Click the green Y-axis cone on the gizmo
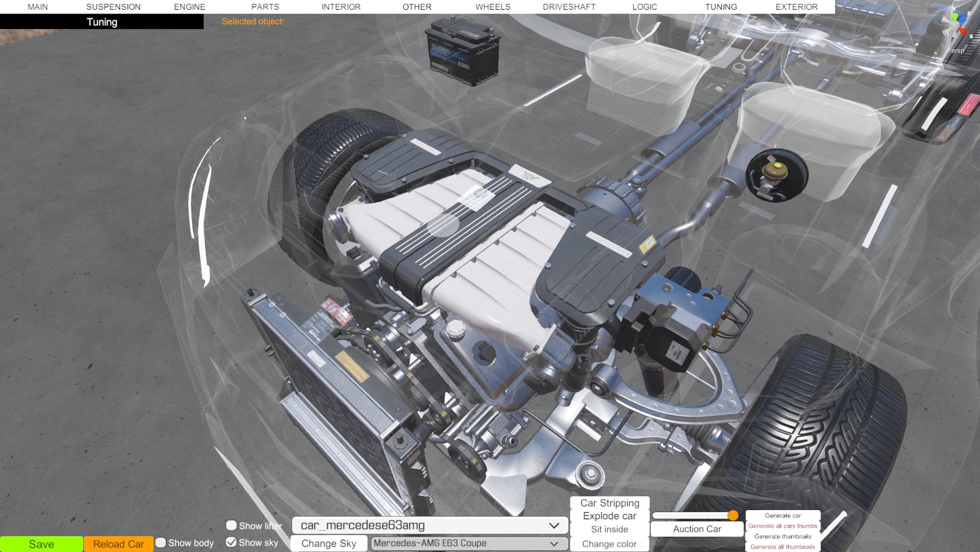This screenshot has height=552, width=980. tap(954, 17)
